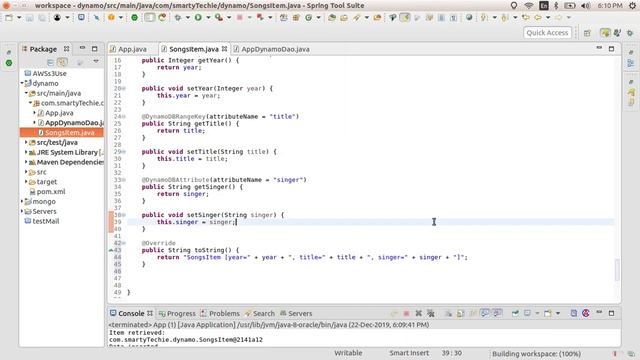The width and height of the screenshot is (640, 360).
Task: Toggle Show Console on standard output change
Action: click(484, 313)
